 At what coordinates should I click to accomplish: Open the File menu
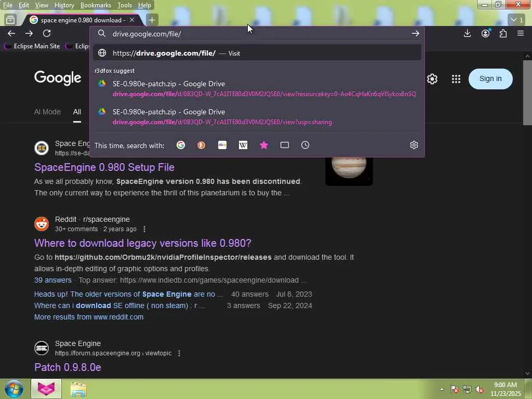click(x=7, y=5)
